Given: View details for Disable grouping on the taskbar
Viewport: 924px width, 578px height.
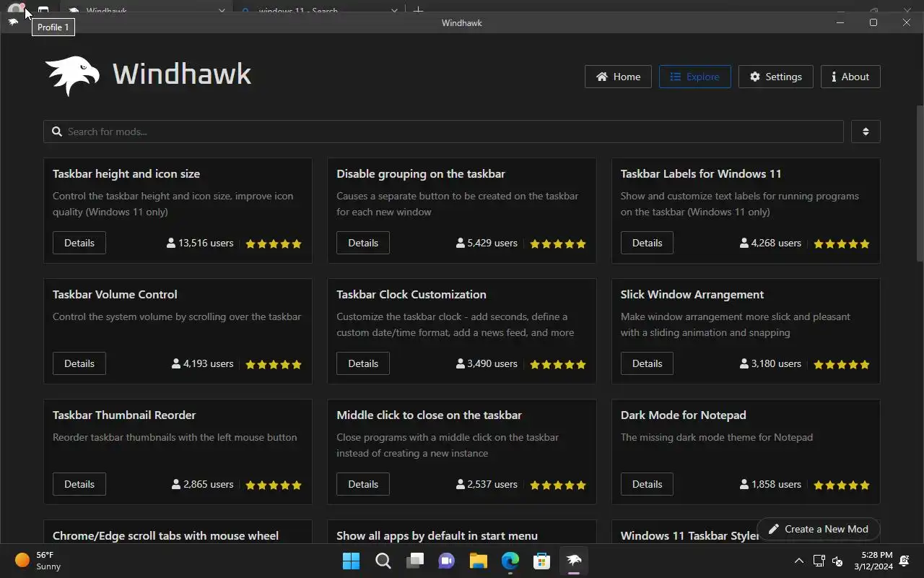Looking at the screenshot, I should click(x=363, y=243).
